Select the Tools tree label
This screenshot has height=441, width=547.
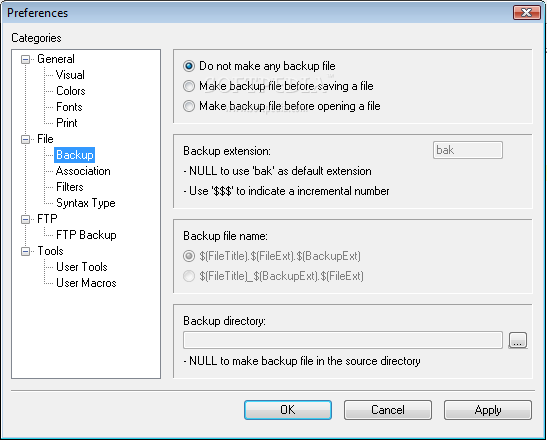coord(50,251)
